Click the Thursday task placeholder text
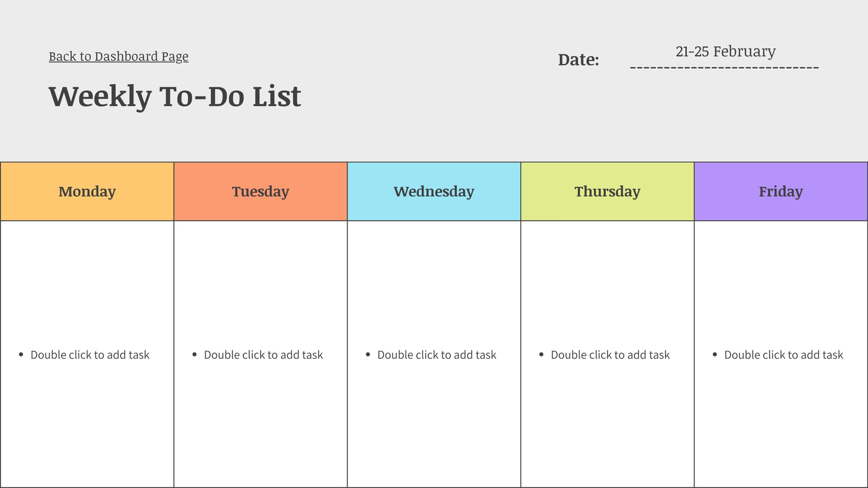868x488 pixels. pos(610,355)
